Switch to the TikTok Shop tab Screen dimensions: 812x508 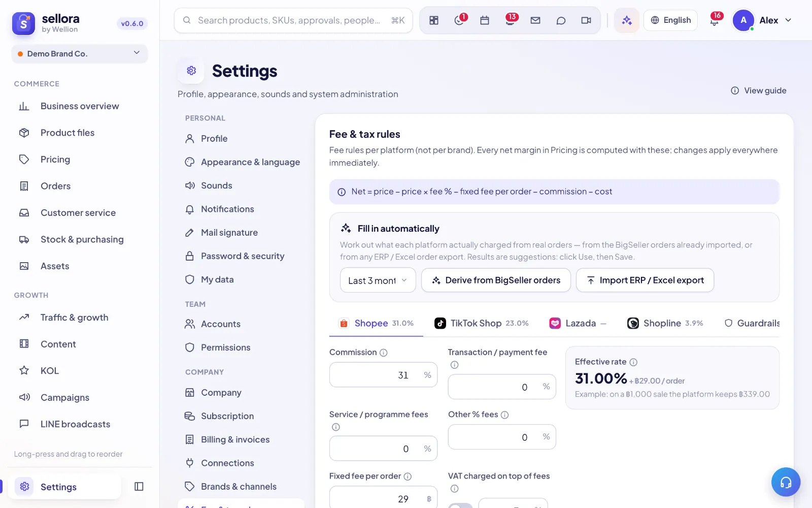pyautogui.click(x=481, y=323)
